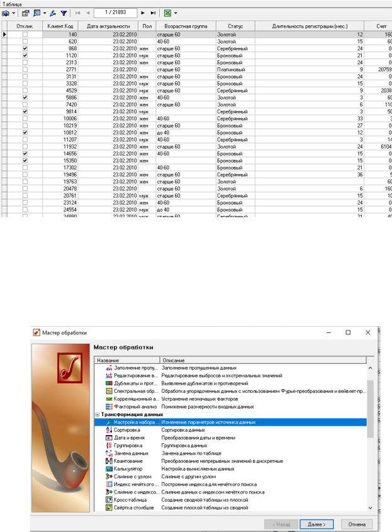This screenshot has width=392, height=532.
Task: Select Корреляционный анализ handler icon
Action: (x=109, y=399)
